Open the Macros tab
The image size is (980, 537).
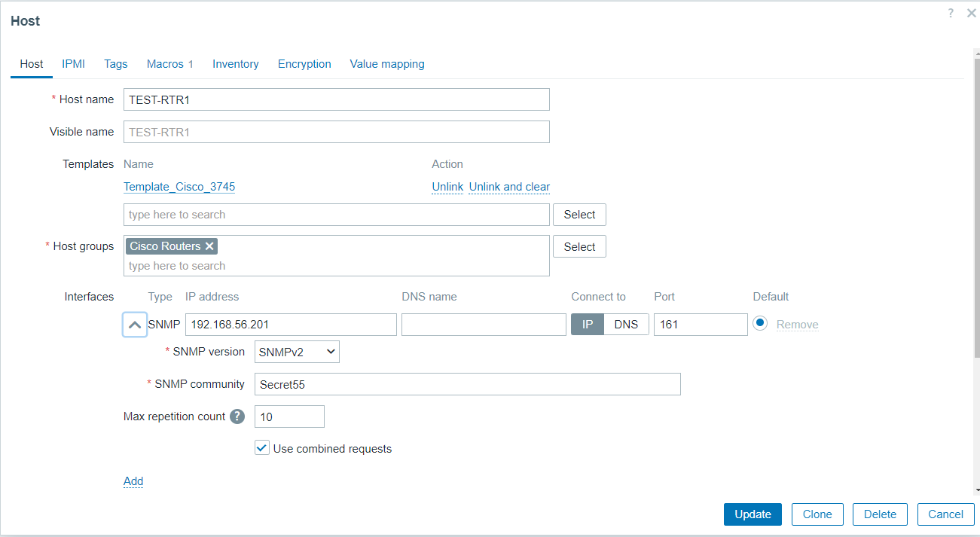(169, 64)
